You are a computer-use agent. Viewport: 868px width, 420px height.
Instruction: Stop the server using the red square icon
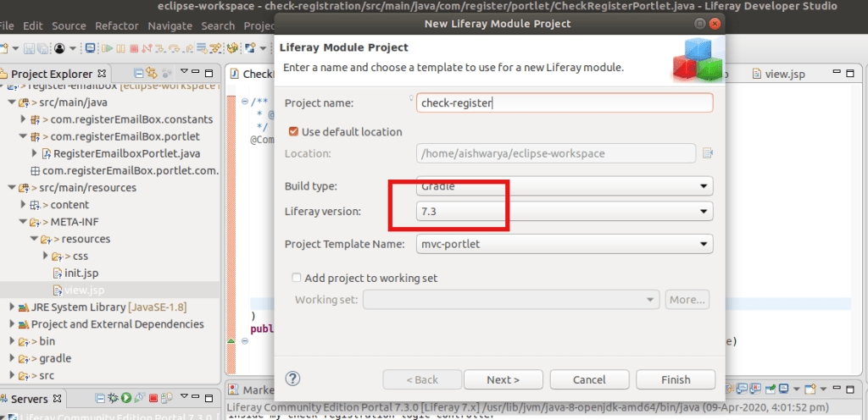153,398
